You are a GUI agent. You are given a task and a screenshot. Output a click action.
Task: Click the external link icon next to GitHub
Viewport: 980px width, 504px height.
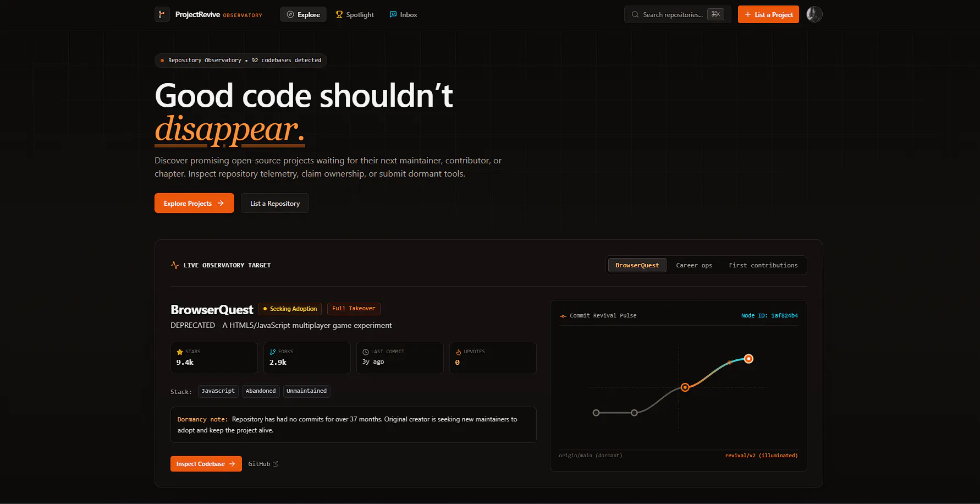coord(276,464)
